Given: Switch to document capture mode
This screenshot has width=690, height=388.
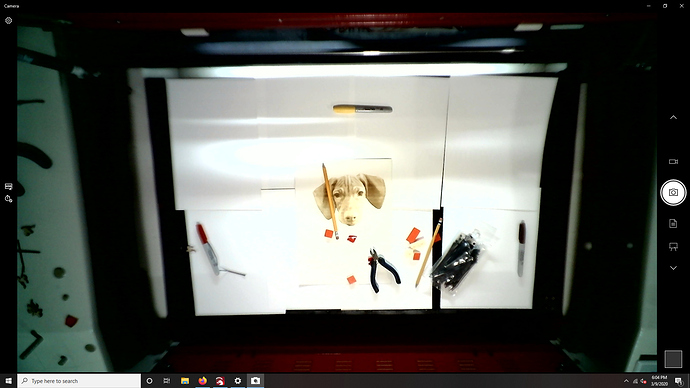Looking at the screenshot, I should click(x=673, y=223).
